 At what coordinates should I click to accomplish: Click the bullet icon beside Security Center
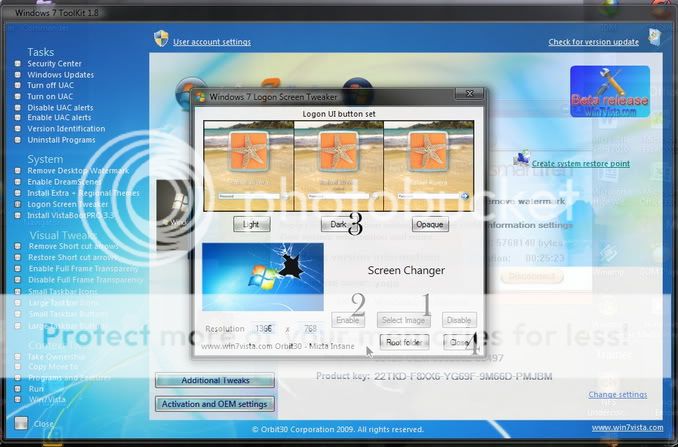coord(18,64)
